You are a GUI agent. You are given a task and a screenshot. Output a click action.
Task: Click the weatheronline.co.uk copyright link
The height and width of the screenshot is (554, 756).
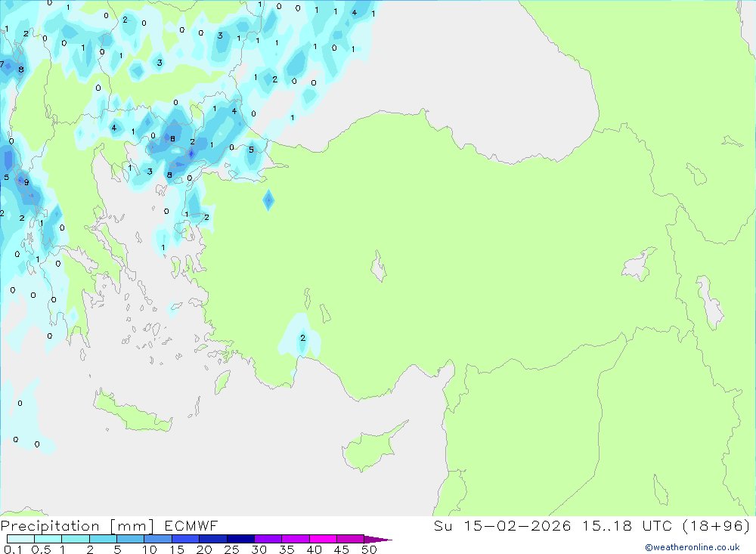click(692, 547)
